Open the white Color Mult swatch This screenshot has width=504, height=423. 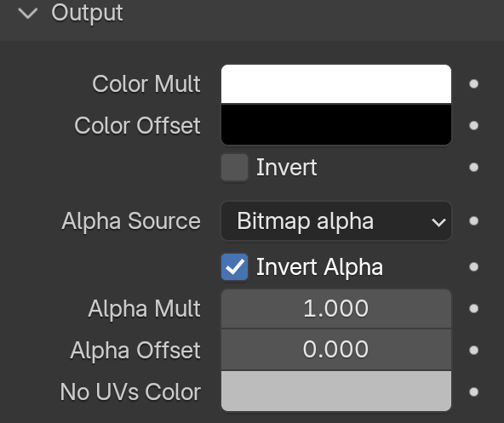pos(336,84)
